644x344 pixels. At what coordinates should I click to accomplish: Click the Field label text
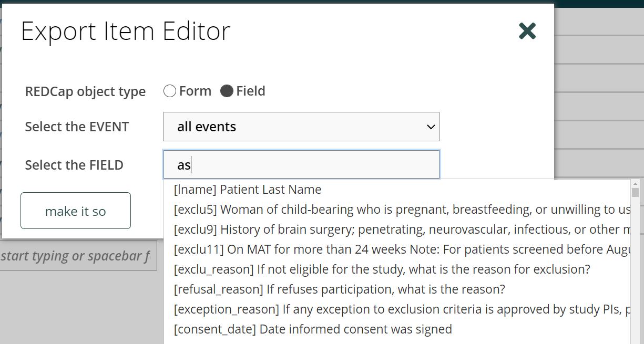[251, 91]
